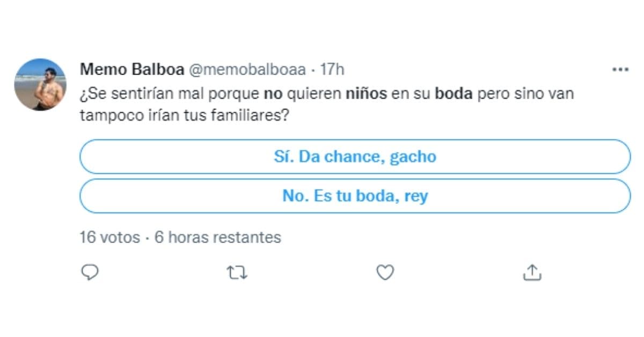Share the tweet using the upload arrow icon
Viewport: 644px width, 337px height.
[532, 273]
